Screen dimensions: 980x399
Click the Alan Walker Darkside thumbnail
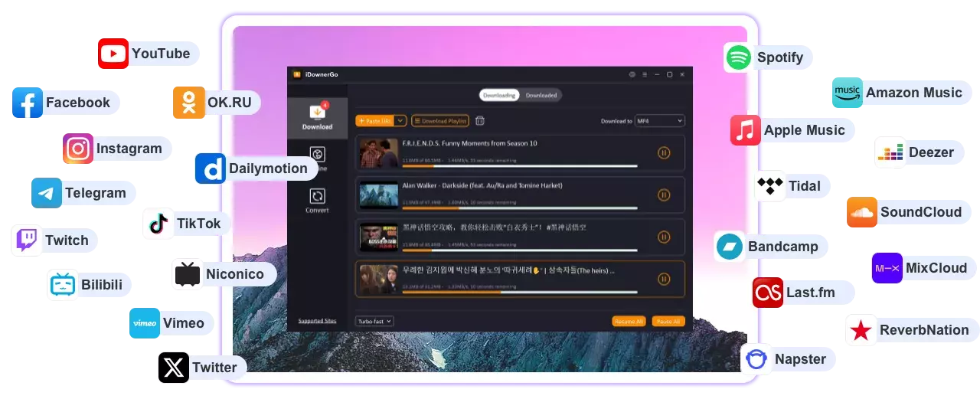379,195
